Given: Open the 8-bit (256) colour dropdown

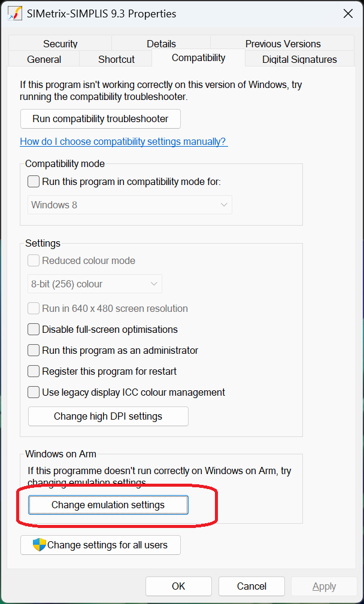Looking at the screenshot, I should [95, 284].
